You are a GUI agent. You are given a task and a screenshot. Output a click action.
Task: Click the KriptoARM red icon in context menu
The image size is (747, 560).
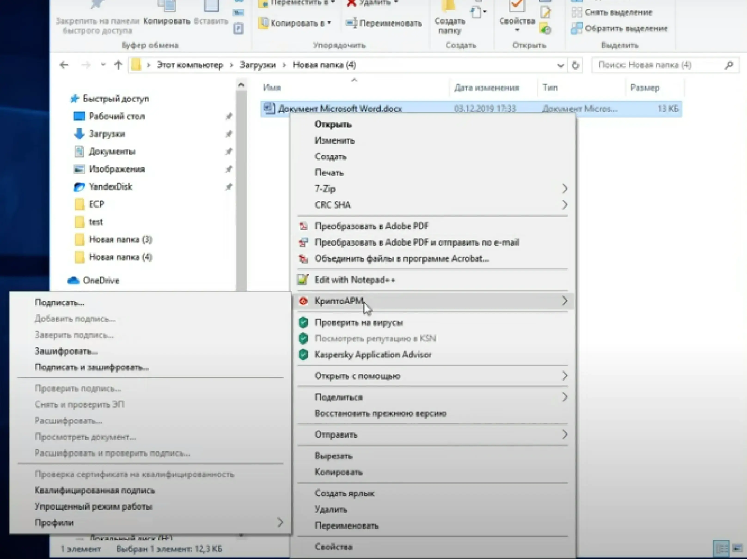click(x=303, y=301)
